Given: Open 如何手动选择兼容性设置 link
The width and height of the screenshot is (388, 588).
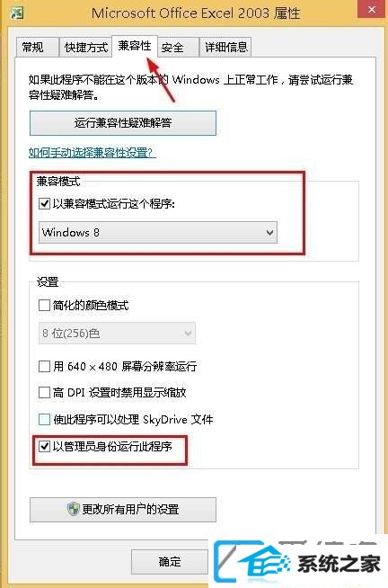Looking at the screenshot, I should (93, 152).
